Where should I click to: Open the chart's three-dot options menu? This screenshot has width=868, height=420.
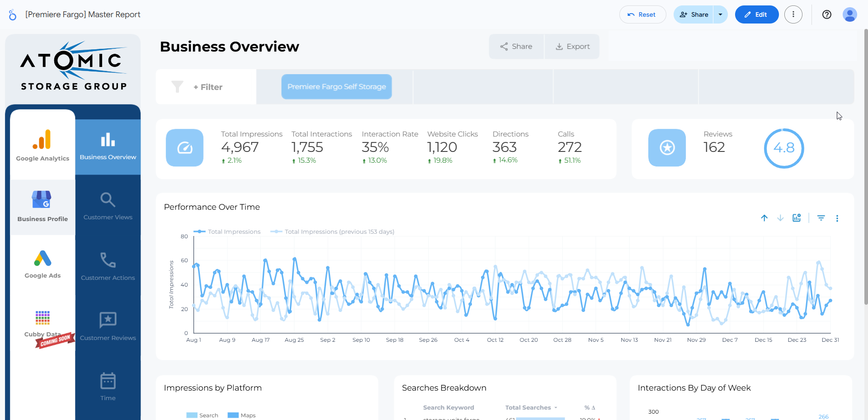coord(837,218)
